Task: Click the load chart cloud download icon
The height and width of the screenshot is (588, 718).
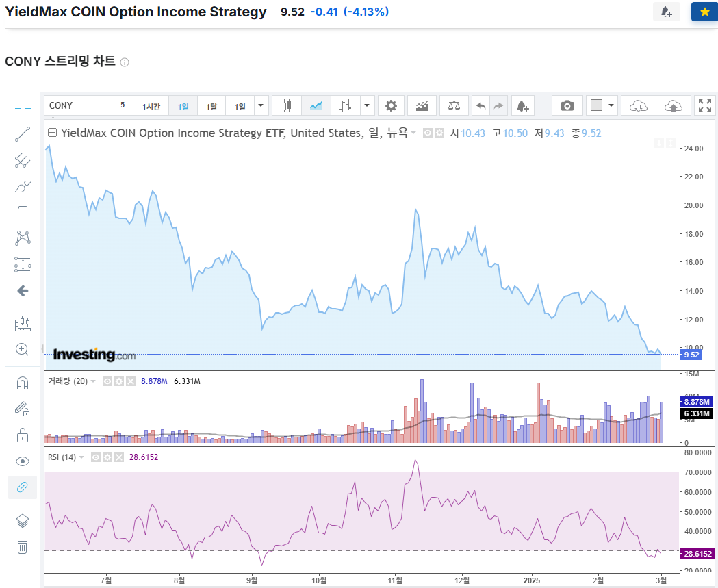Action: point(639,106)
